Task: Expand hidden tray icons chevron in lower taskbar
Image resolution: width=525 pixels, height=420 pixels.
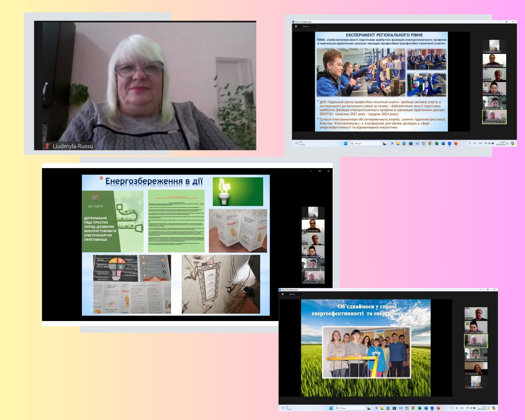Action: click(x=452, y=408)
